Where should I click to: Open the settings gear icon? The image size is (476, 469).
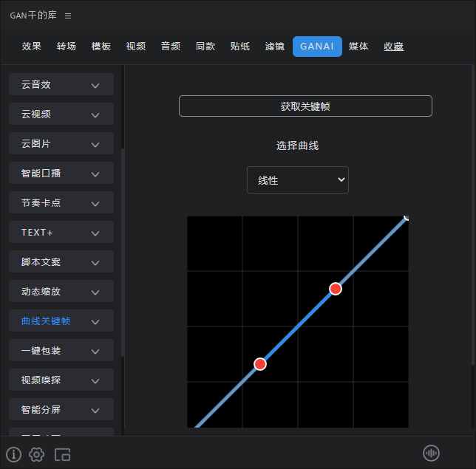click(37, 454)
